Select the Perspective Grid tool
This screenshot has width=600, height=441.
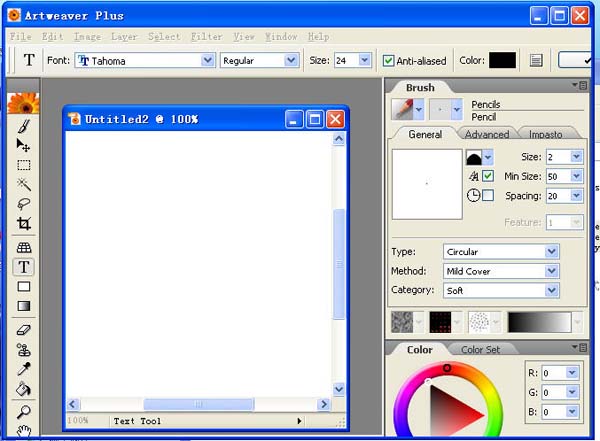pyautogui.click(x=24, y=247)
